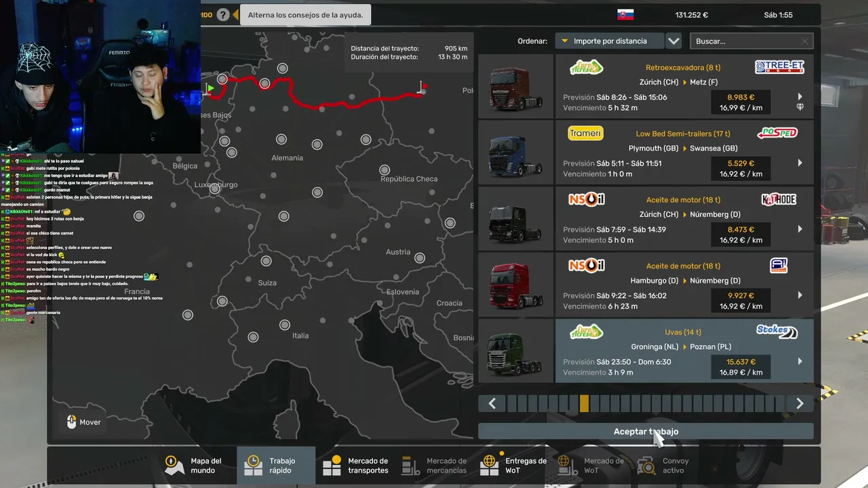Click the 'Plymouth (GB)' origin city text
The image size is (868, 488).
[654, 148]
